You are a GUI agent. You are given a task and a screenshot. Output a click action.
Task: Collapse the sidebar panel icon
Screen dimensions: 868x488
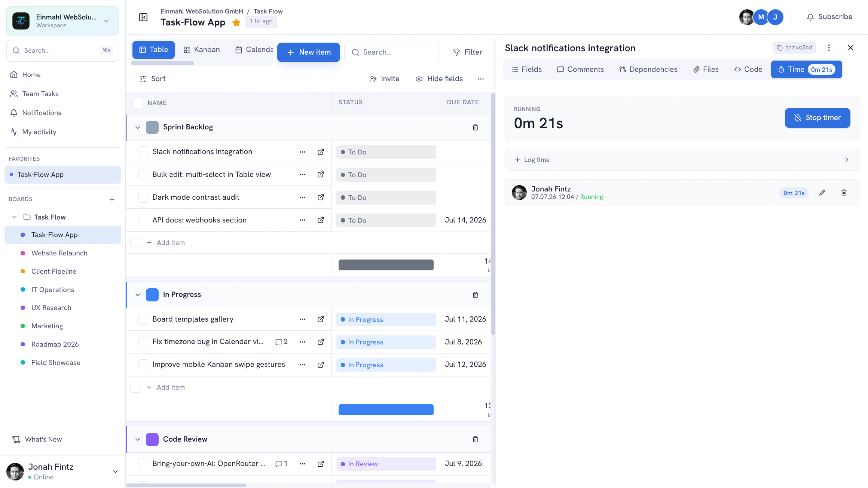143,17
